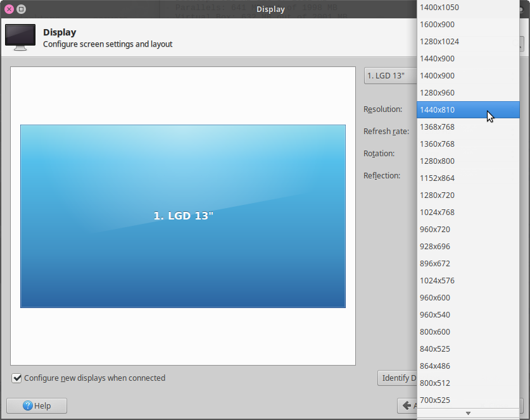Screen dimensions: 530x420
Task: Pick 700x525 from the list
Action: click(468, 400)
